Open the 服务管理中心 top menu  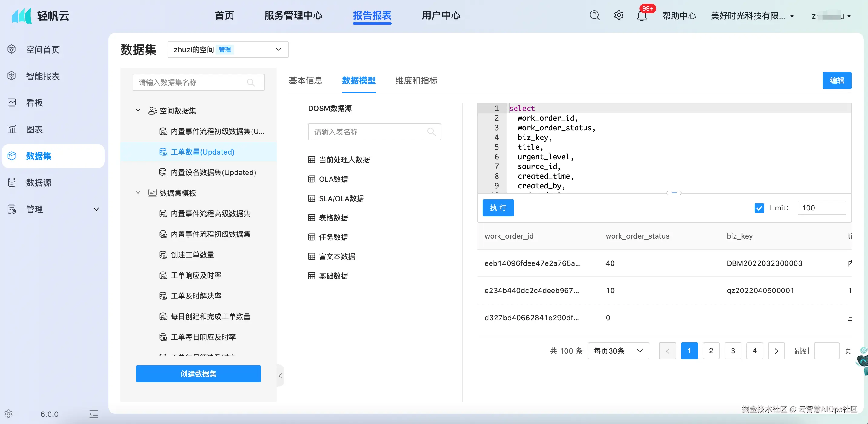click(x=293, y=15)
